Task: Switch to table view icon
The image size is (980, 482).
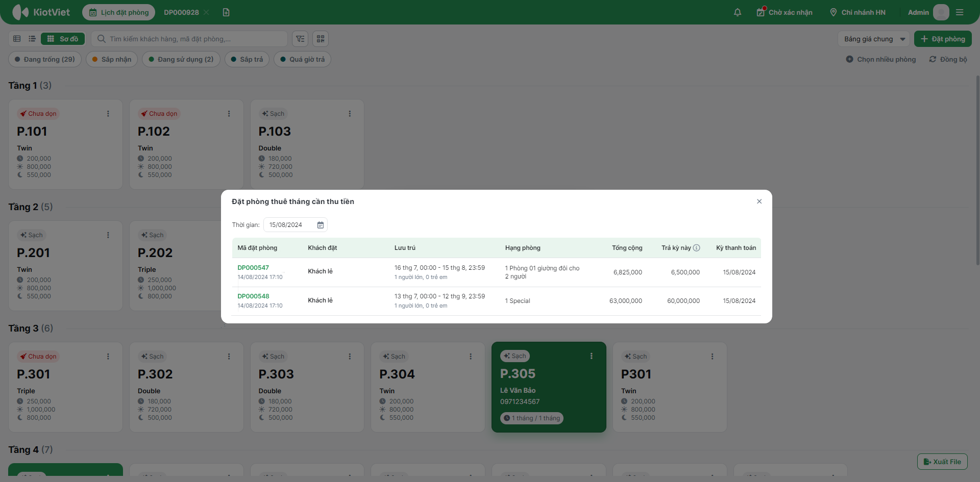Action: click(17, 39)
